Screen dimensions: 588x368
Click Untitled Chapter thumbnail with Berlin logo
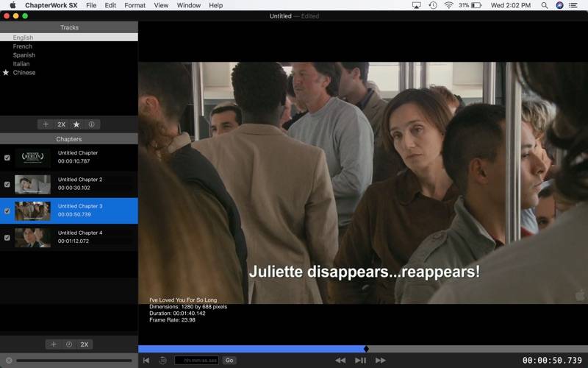tap(32, 158)
